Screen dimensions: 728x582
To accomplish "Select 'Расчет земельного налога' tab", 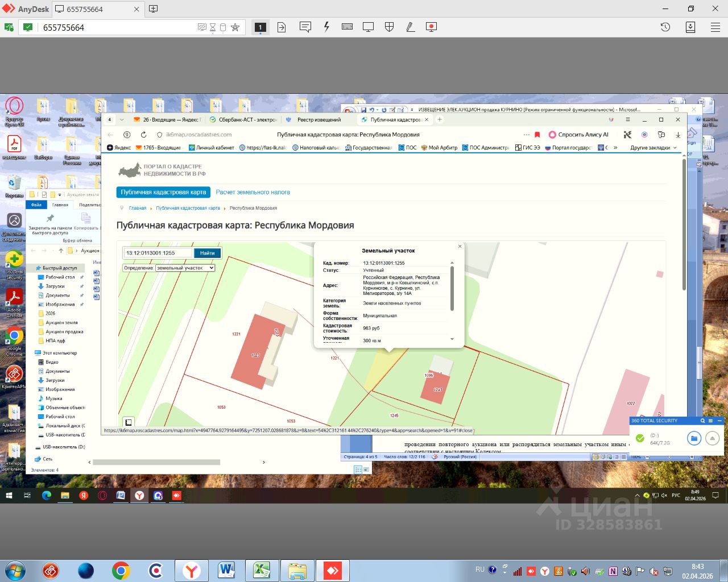I will tap(253, 192).
